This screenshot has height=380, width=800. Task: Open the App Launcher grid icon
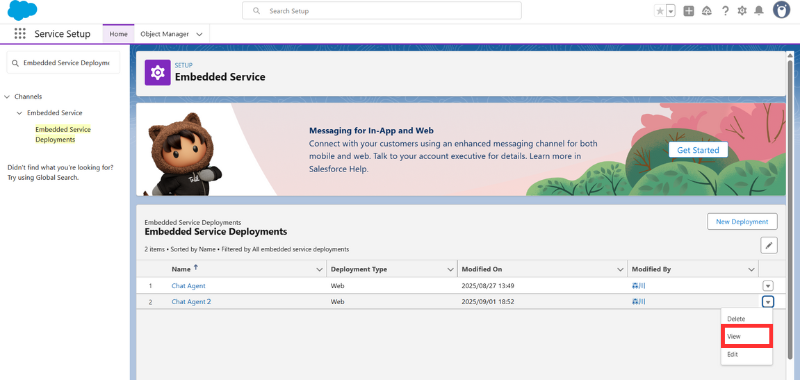tap(20, 34)
